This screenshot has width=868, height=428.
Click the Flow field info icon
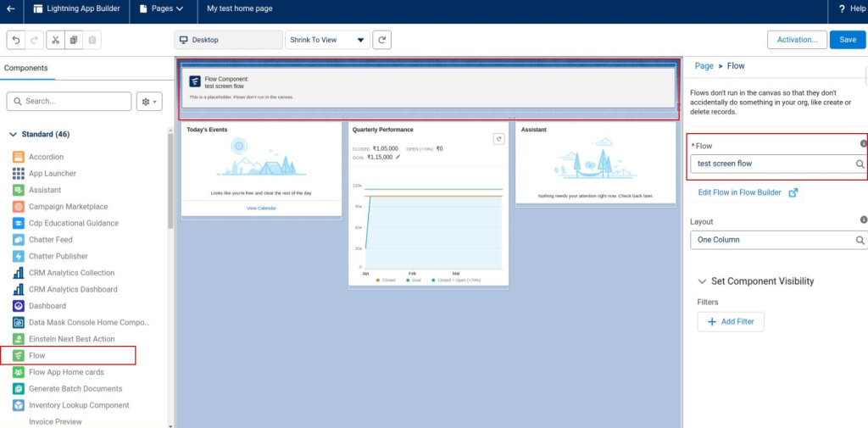[x=864, y=144]
